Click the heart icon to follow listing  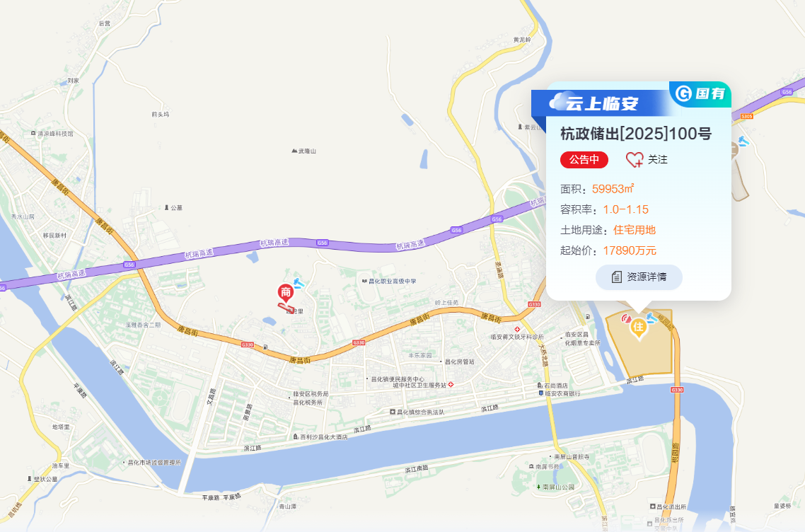[x=634, y=160]
